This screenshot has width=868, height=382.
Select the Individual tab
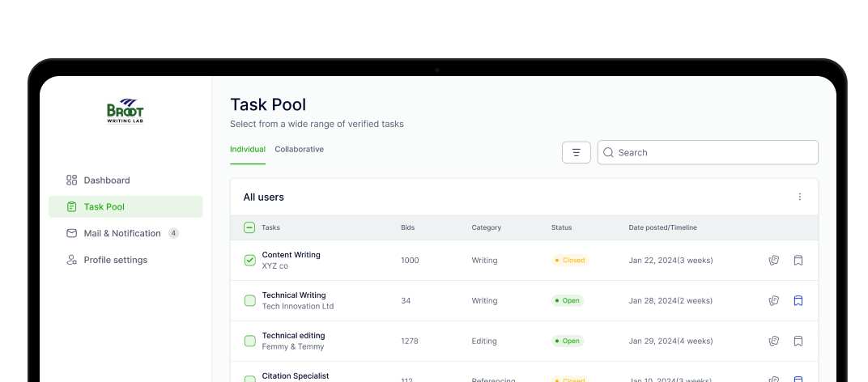tap(247, 150)
